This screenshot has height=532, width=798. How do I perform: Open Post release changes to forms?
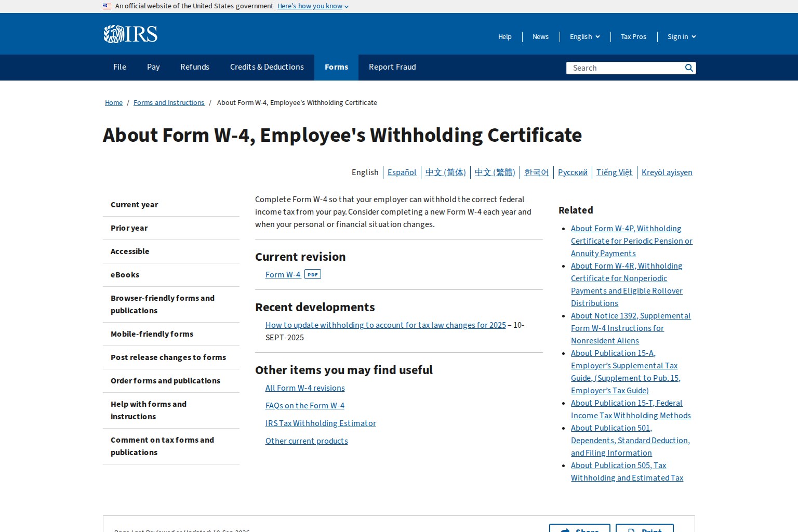(x=171, y=357)
